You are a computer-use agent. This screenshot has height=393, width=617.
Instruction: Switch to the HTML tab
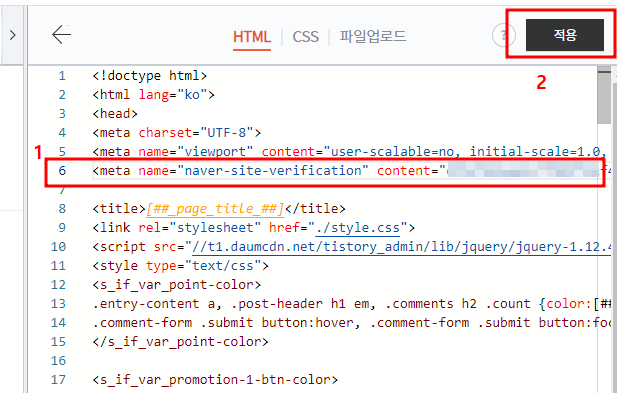(x=252, y=37)
